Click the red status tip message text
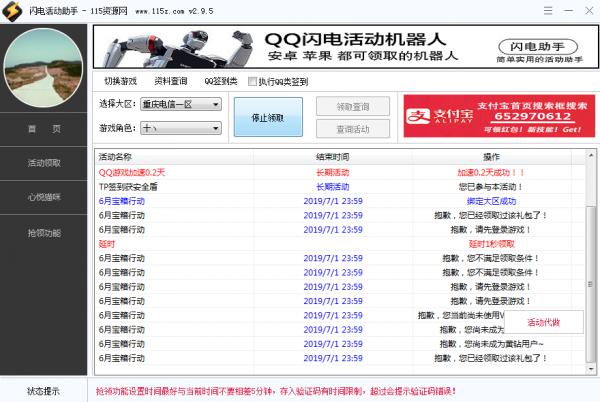Viewport: 600px width, 402px height. point(276,391)
